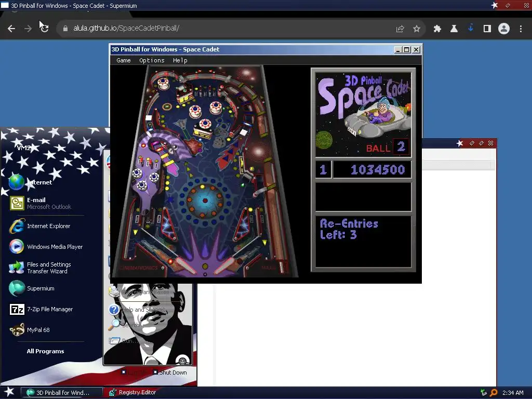Click the green arrows tray icon

(x=484, y=393)
